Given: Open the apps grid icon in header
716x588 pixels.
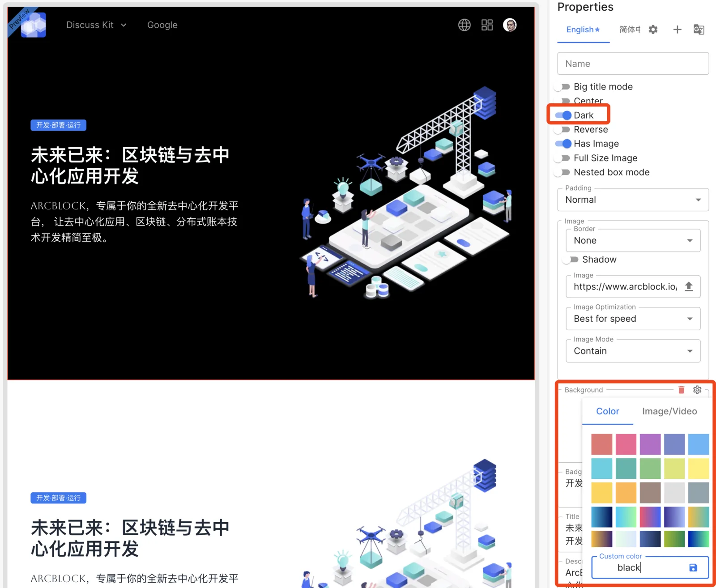Looking at the screenshot, I should click(487, 25).
